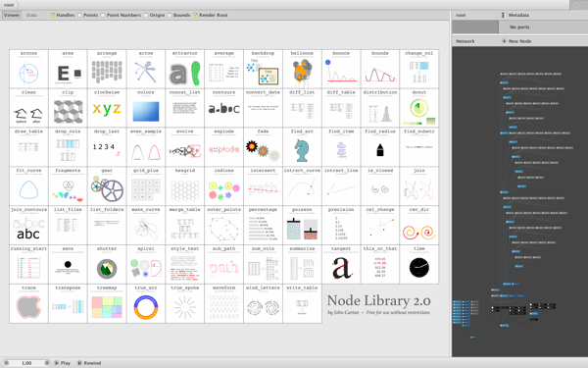Screen dimensions: 588x368
Task: Click the treemap node thumbnail
Action: 107,303
